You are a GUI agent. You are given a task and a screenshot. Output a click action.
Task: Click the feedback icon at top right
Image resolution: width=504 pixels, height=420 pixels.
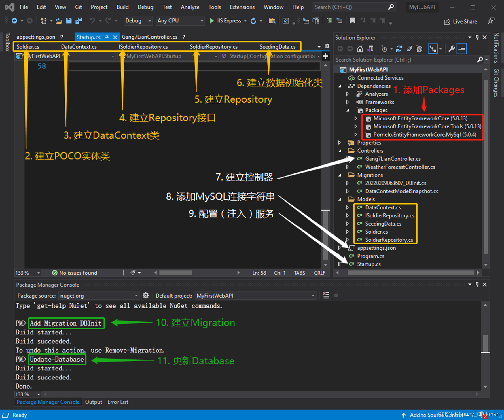(x=491, y=21)
